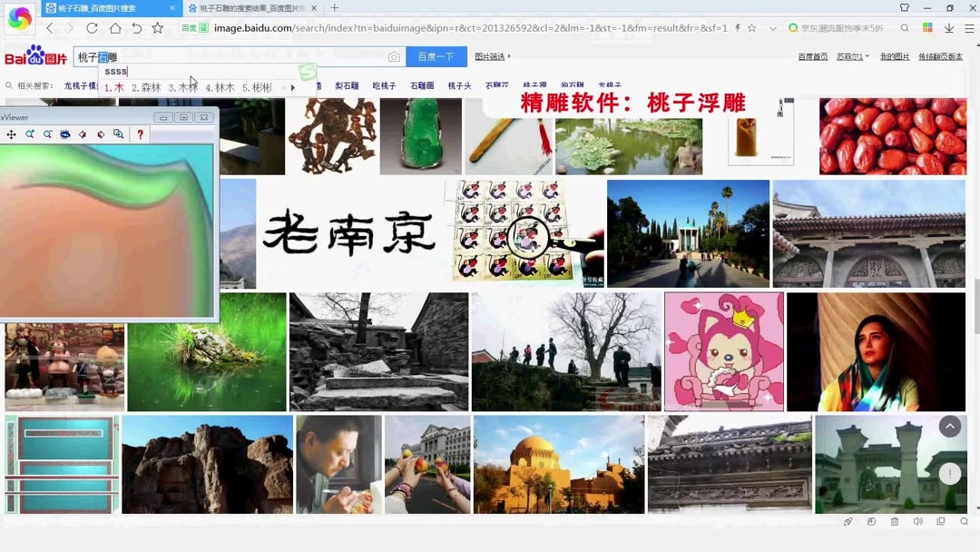Click the pink cartoon monkey thumbnail
980x552 pixels.
(x=723, y=350)
